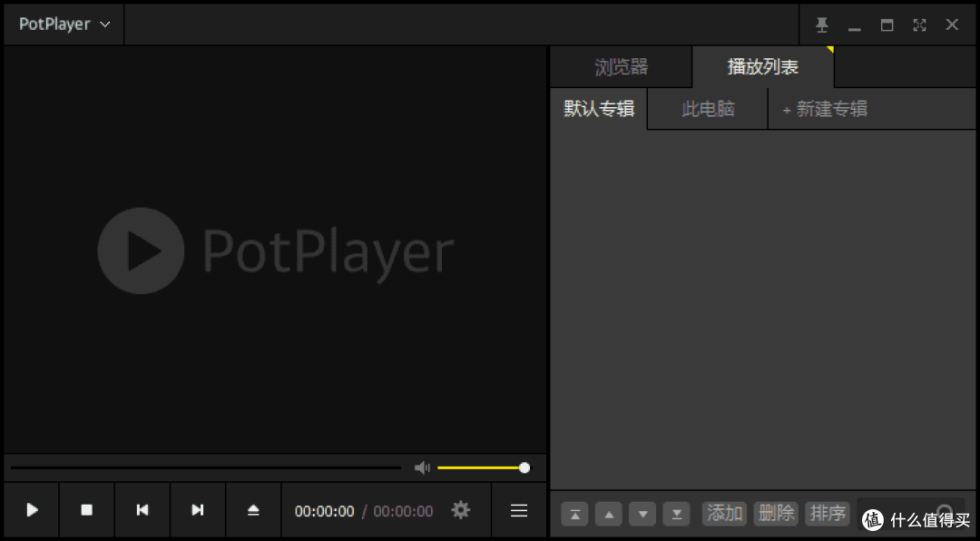980x541 pixels.
Task: Click the 排序 sort button
Action: click(x=828, y=514)
